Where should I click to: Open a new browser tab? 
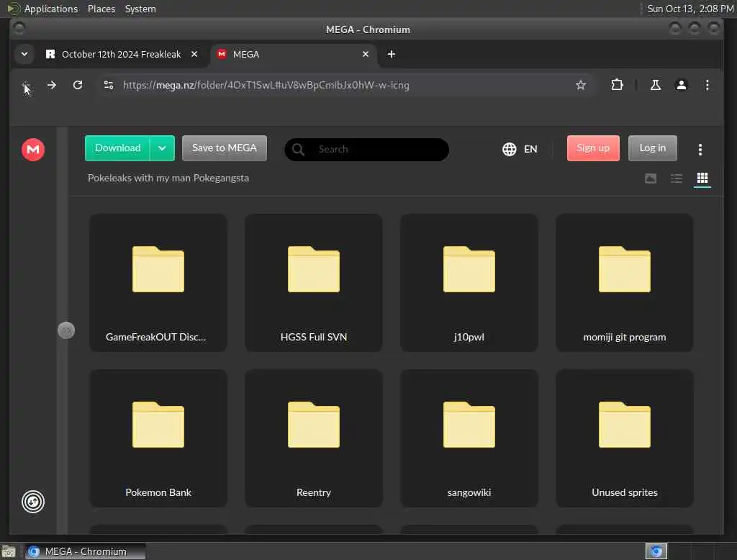tap(391, 54)
